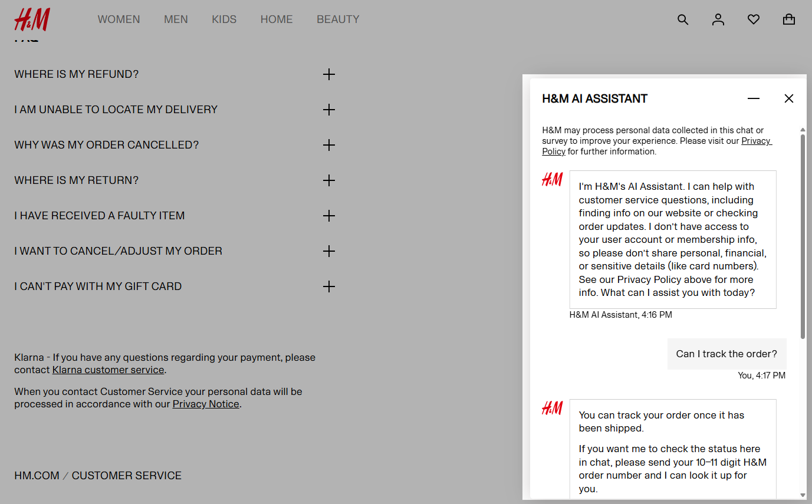Click the AI Assistant greeting message
Screen dimensions: 812x504
(673, 239)
